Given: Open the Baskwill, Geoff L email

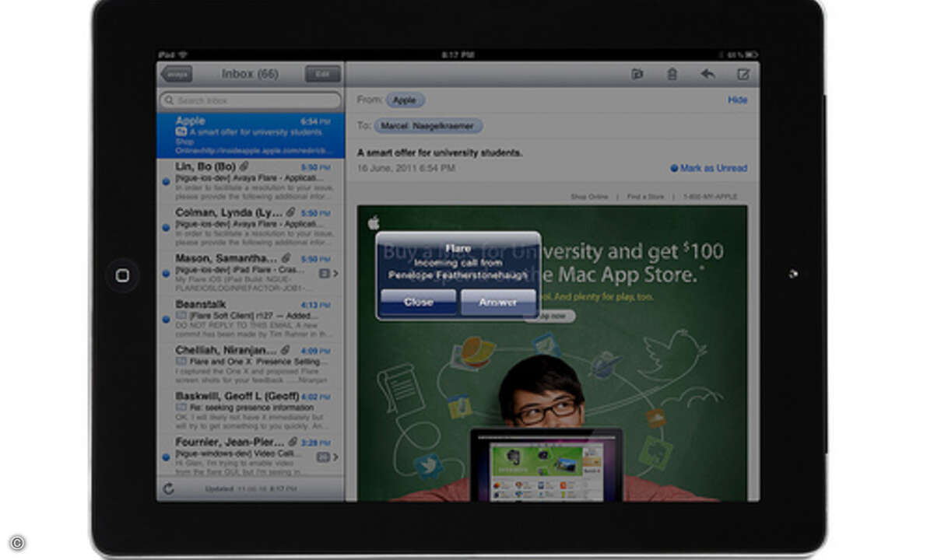Looking at the screenshot, I should click(251, 411).
